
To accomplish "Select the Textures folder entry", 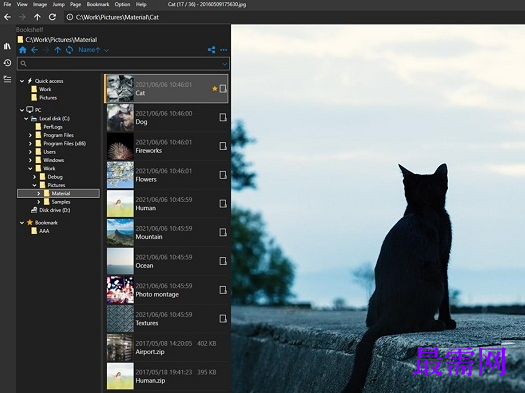I will [167, 319].
